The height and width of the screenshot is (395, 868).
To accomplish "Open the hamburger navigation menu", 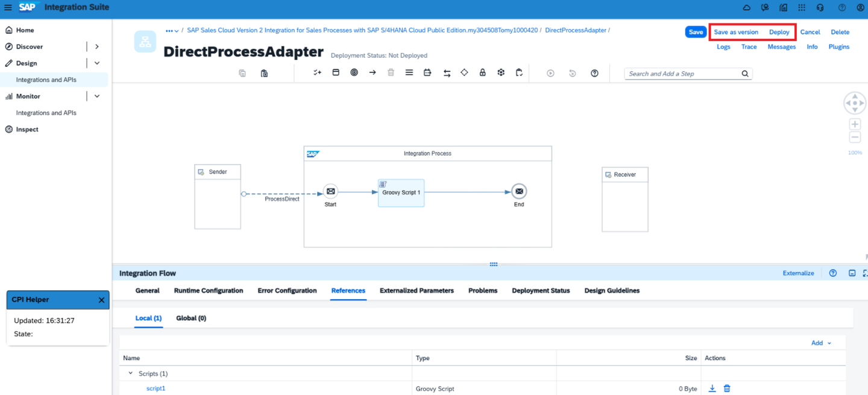I will pyautogui.click(x=8, y=7).
